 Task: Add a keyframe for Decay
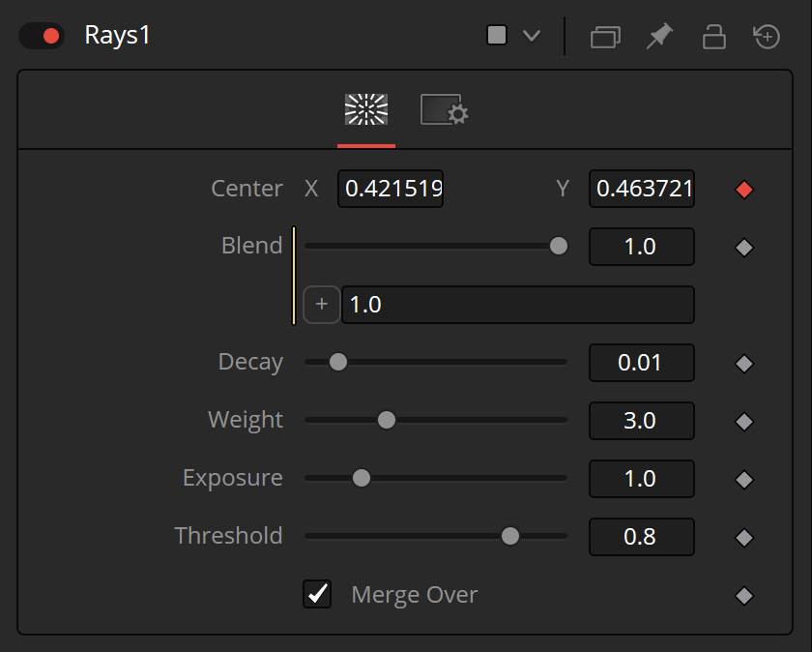744,364
